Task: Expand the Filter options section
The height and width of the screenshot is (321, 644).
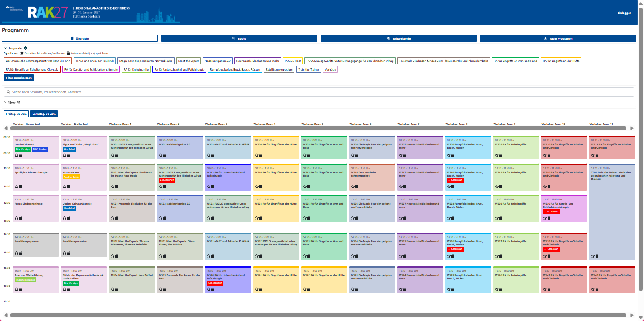Action: tap(12, 103)
